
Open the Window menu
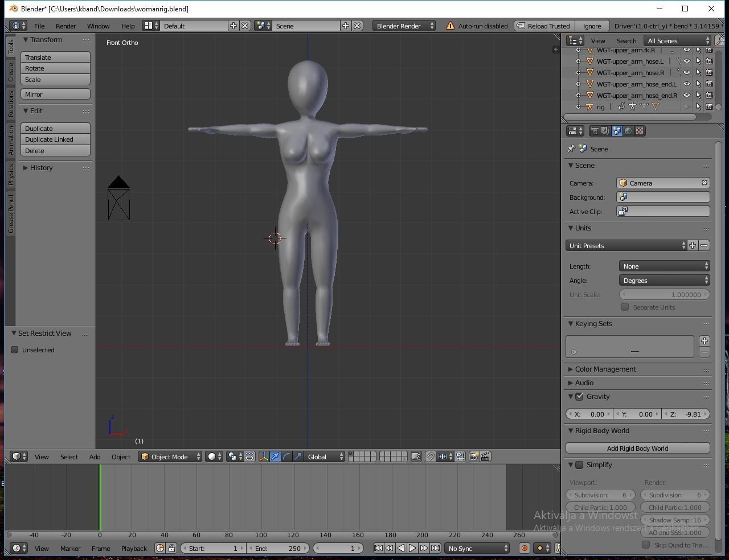click(98, 26)
